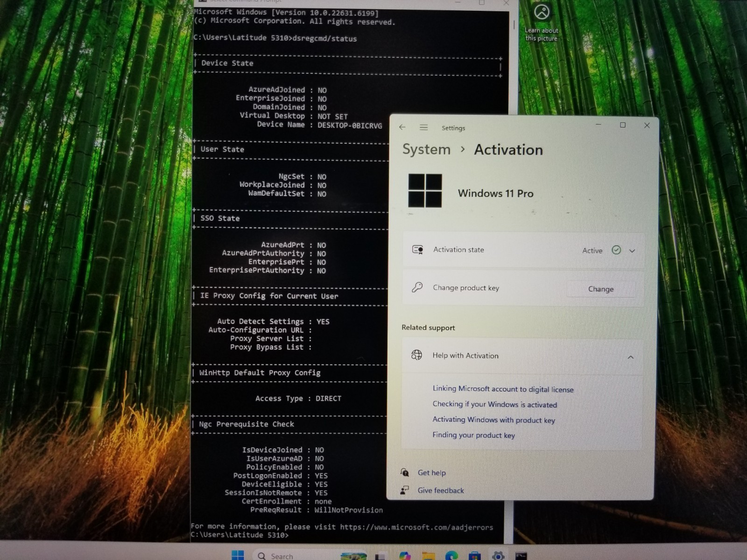
Task: Open Learn about this picture desktop icon
Action: (542, 22)
